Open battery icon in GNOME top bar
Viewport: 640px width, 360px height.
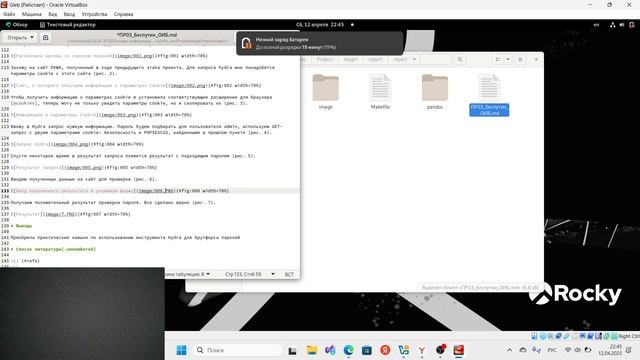(631, 25)
